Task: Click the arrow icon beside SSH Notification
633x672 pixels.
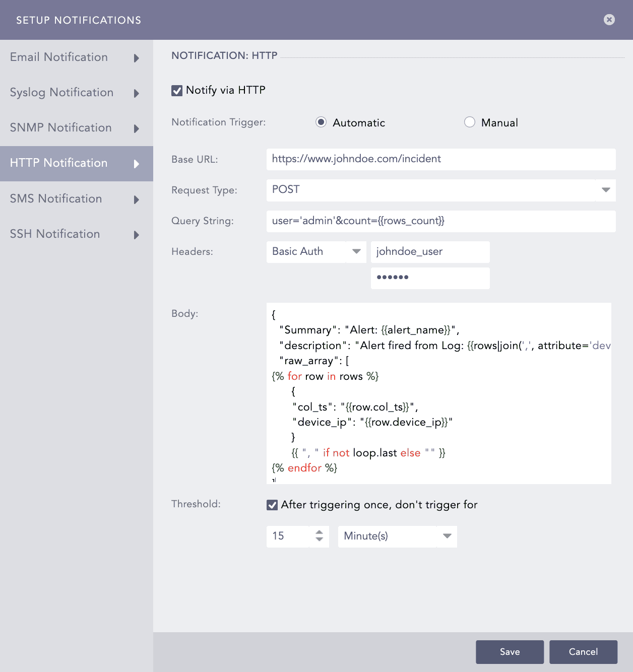Action: [x=136, y=235]
